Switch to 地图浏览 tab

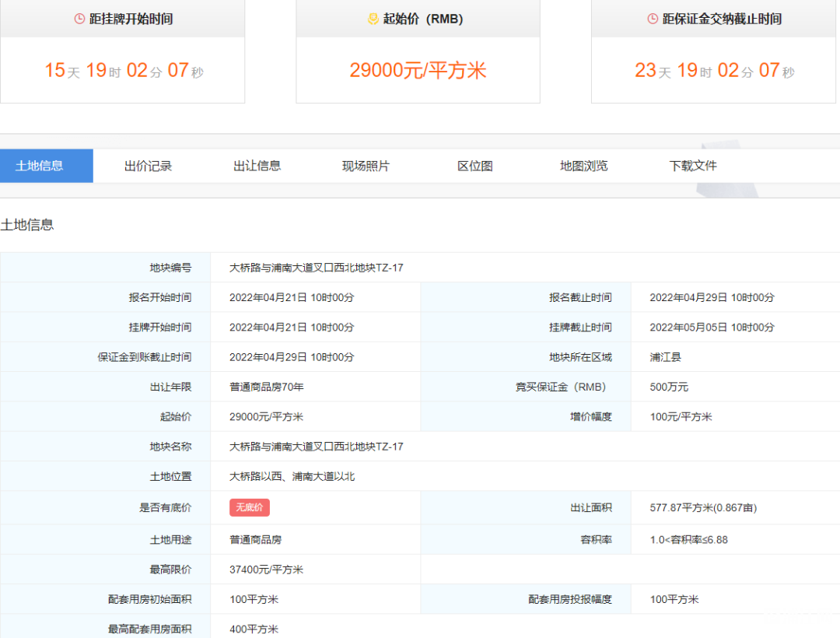[584, 166]
